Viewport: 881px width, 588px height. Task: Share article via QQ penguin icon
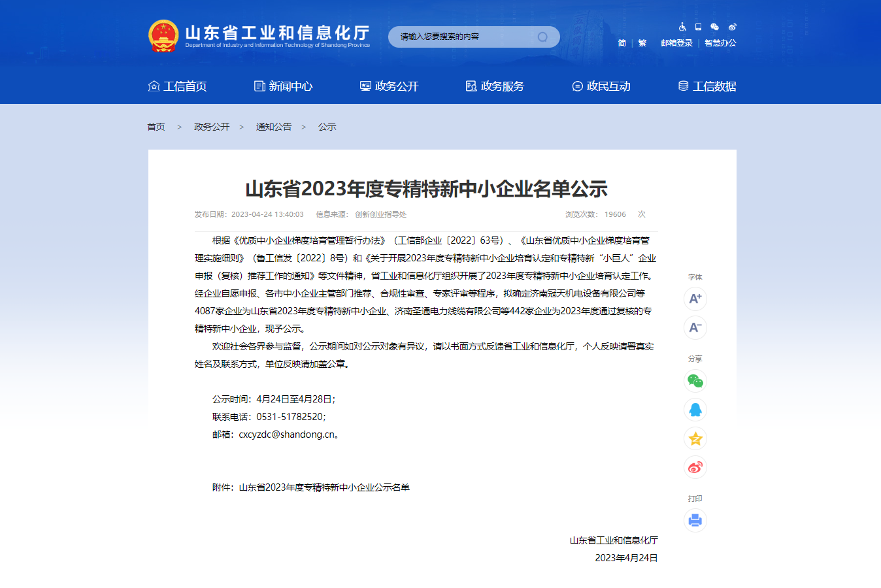[695, 410]
